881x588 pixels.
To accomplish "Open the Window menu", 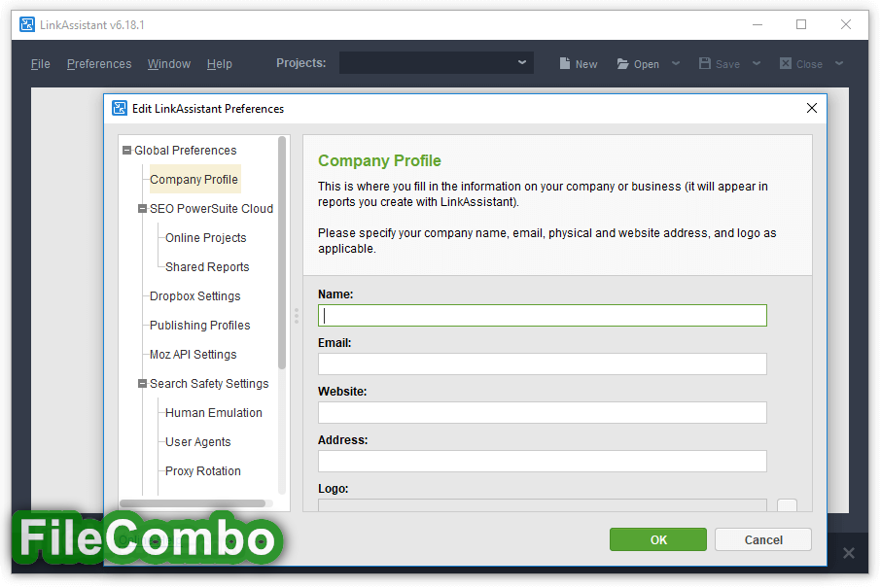I will tap(169, 64).
